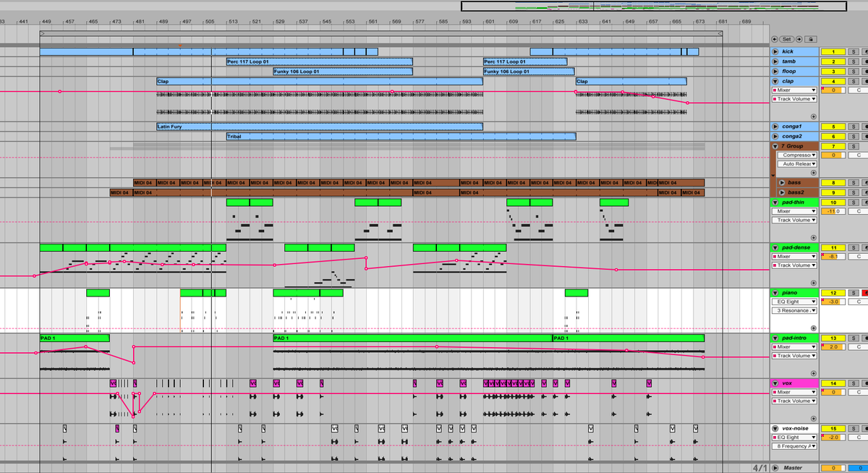Toggle vox track activator 14
This screenshot has height=473, width=868.
click(x=833, y=383)
